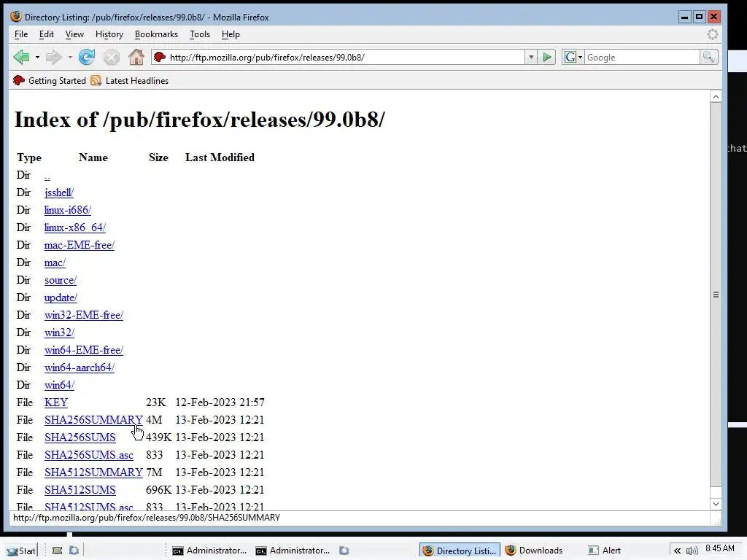
Task: Click the site favicon in address bar
Action: point(160,57)
